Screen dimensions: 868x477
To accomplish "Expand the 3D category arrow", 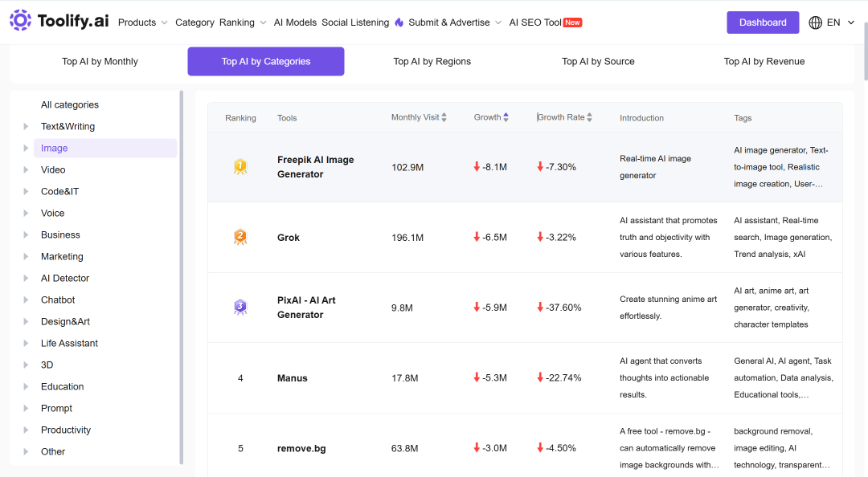I will click(26, 365).
